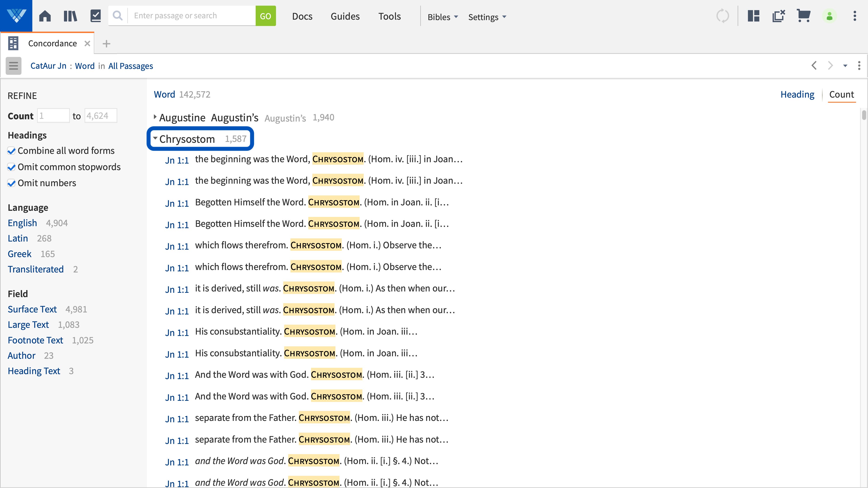
Task: Collapse the Chrysostom results group
Action: (155, 138)
